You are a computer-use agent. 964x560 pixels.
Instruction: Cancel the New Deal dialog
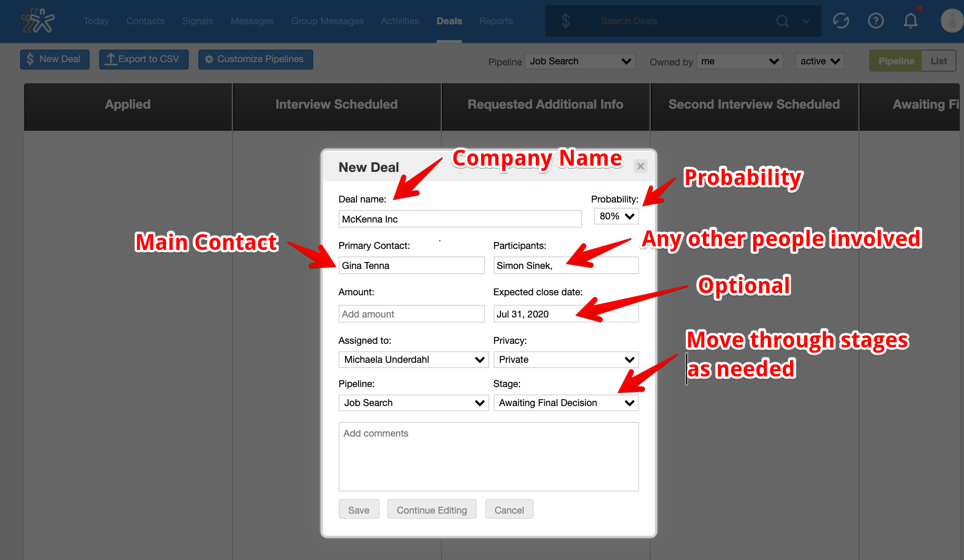pos(508,509)
